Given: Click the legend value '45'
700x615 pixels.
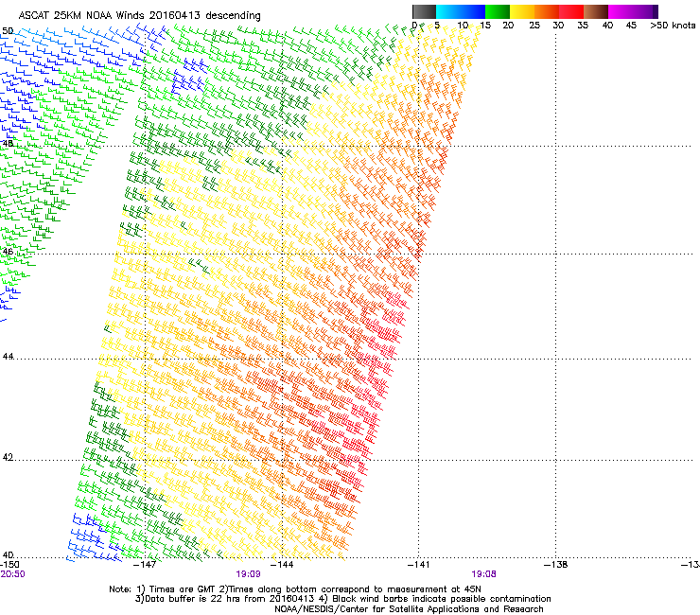Looking at the screenshot, I should click(631, 26).
